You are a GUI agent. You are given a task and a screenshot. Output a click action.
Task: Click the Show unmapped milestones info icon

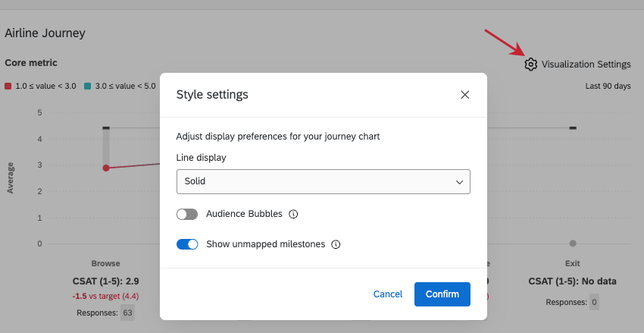coord(336,244)
